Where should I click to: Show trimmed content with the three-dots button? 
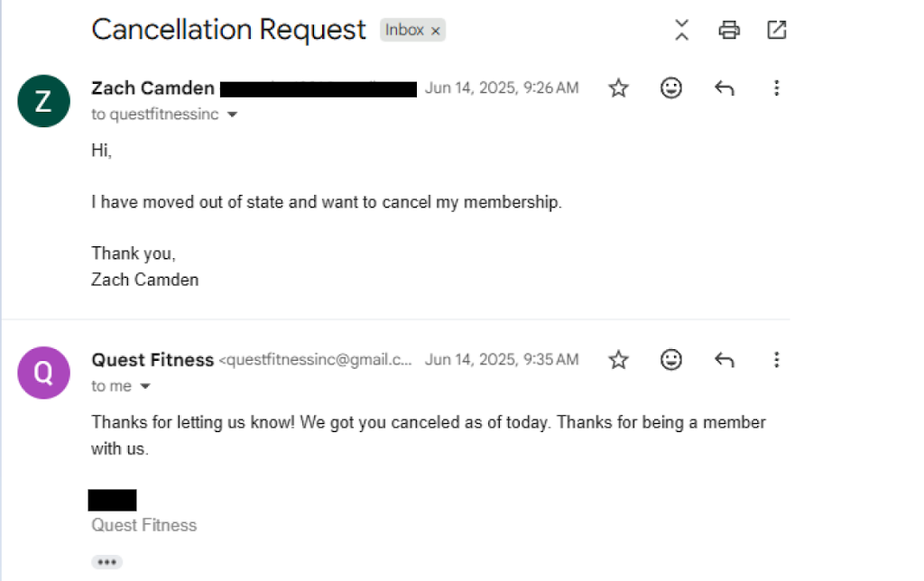pyautogui.click(x=106, y=562)
